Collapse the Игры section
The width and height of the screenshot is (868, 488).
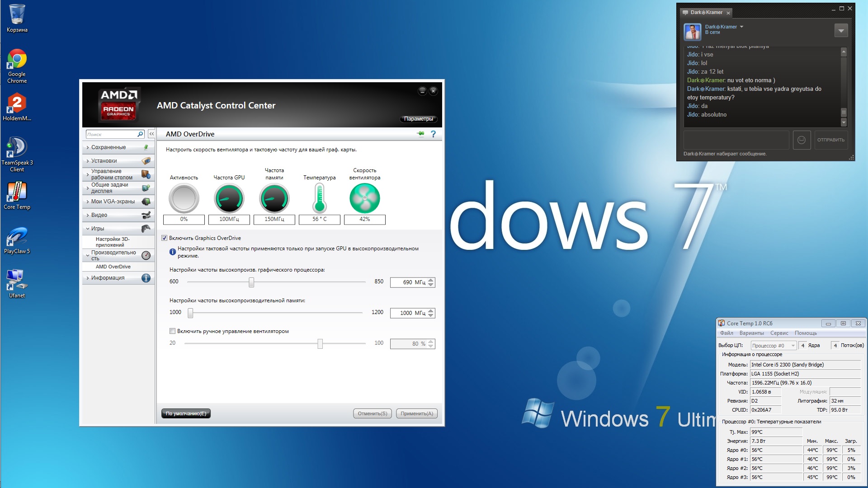[118, 229]
